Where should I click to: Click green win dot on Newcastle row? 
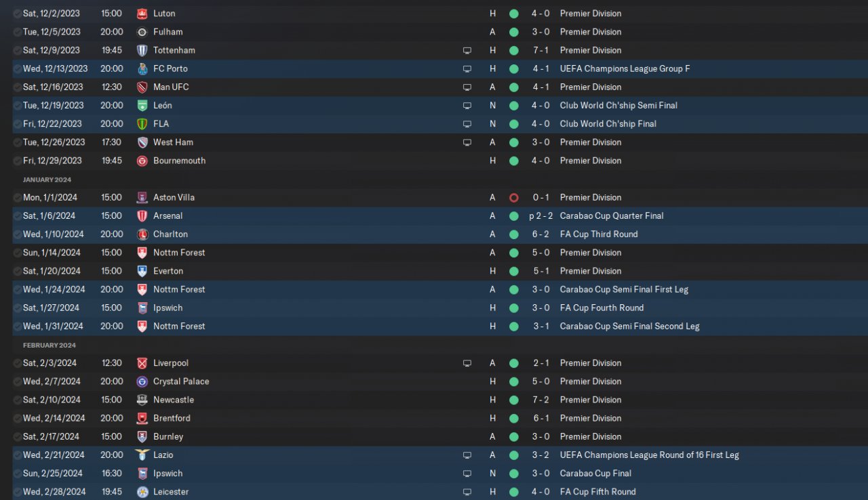[513, 400]
